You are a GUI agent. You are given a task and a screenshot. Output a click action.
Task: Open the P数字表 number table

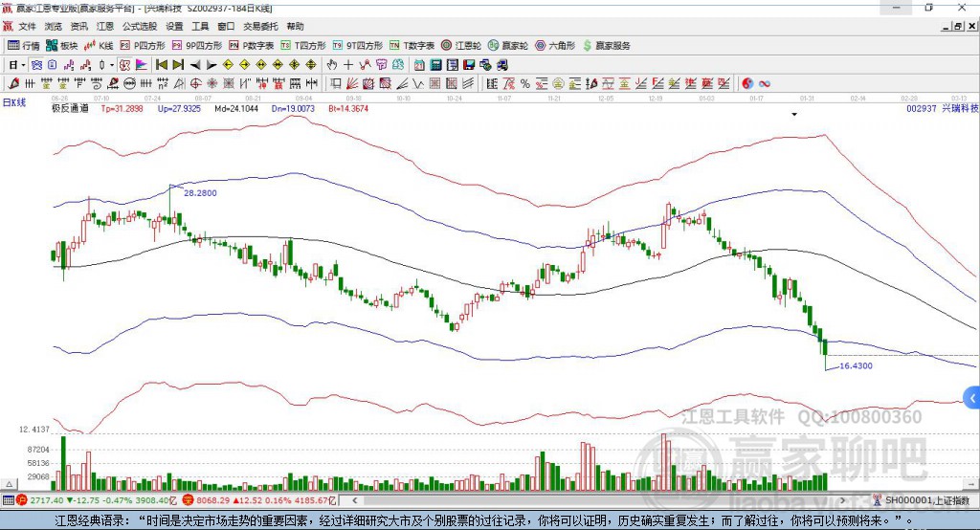click(x=252, y=46)
